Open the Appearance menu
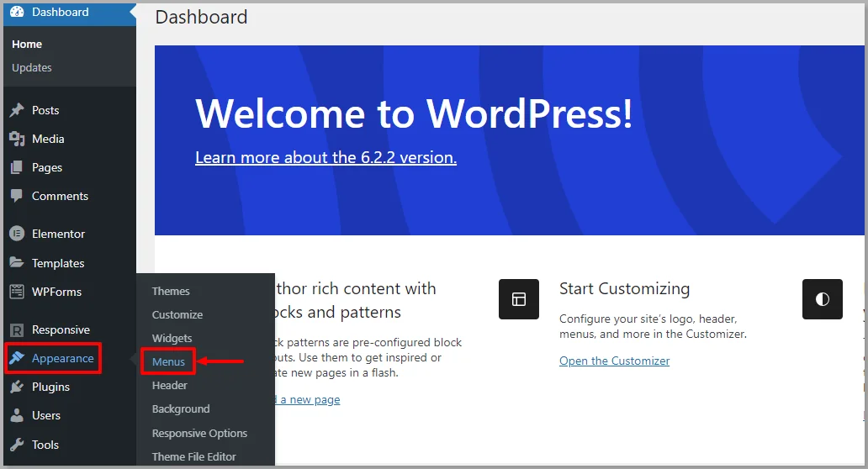 (x=62, y=358)
